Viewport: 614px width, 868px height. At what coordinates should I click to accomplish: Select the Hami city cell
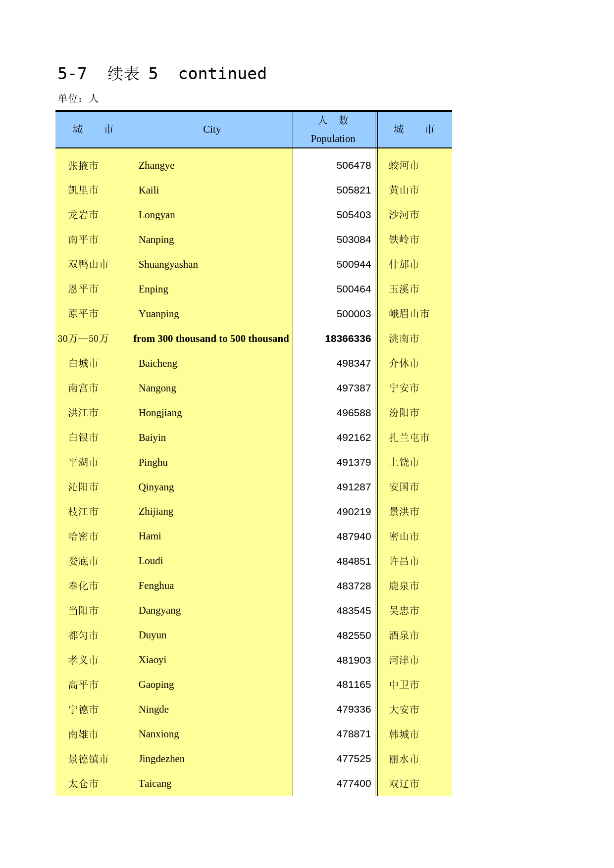pos(150,536)
